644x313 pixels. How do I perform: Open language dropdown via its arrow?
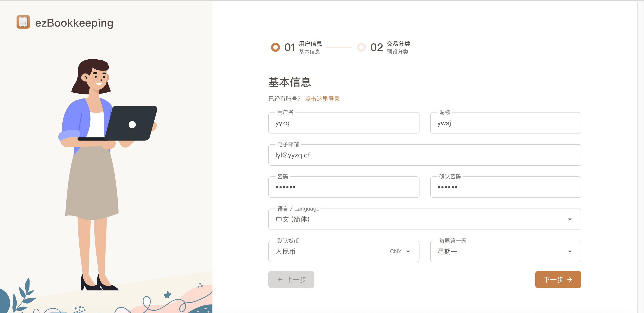(569, 219)
